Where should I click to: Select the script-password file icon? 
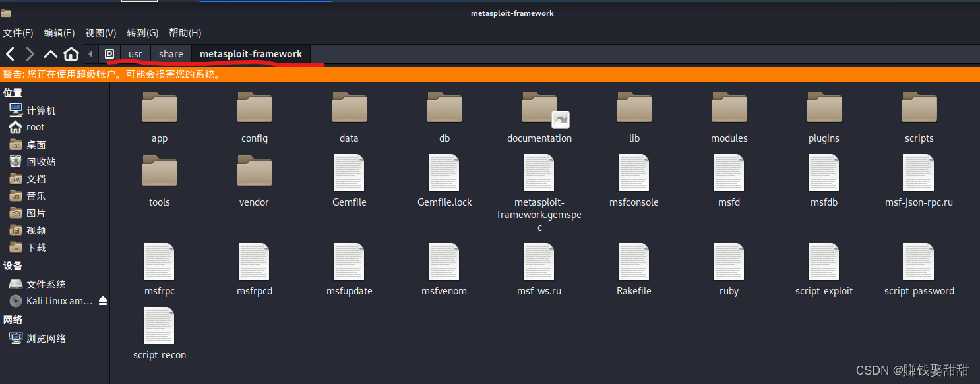(919, 261)
